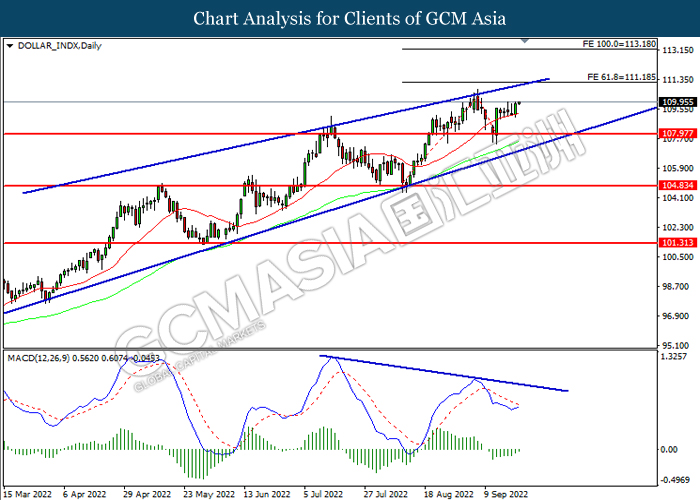
Task: Click the 95.100 price axis value
Action: tap(677, 345)
